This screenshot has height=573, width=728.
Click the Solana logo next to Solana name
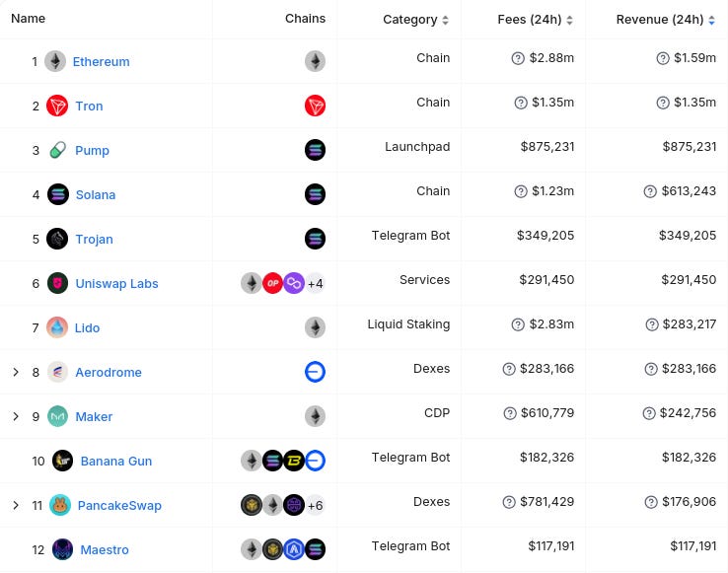click(58, 194)
